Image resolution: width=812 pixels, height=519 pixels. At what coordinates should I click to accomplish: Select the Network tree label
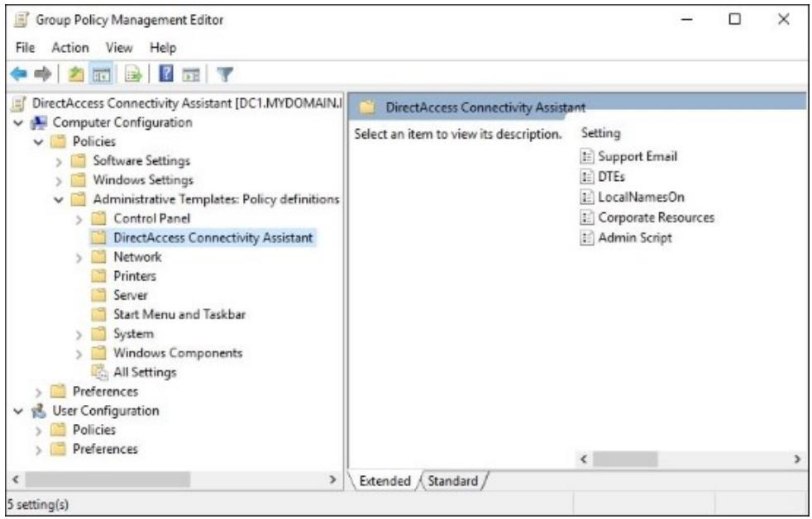tap(137, 257)
